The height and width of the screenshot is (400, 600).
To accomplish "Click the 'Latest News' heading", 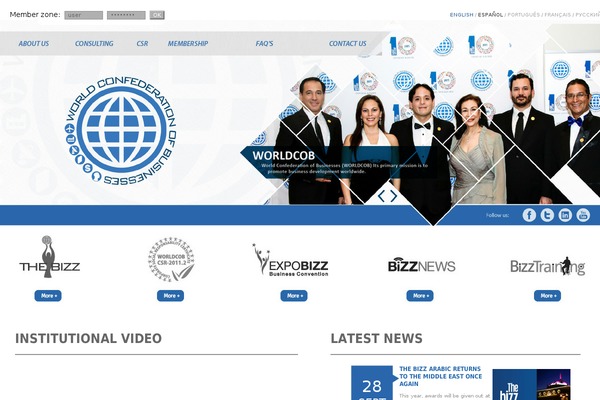I will 377,338.
